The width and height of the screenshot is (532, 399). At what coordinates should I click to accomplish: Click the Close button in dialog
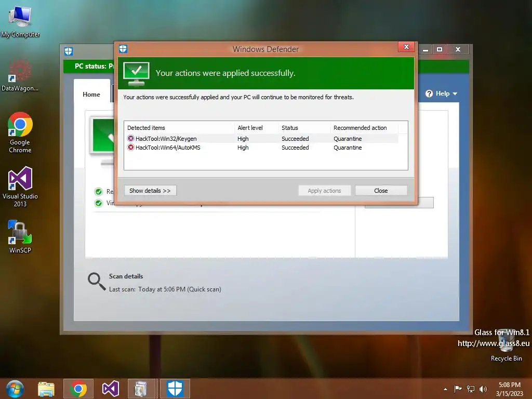(x=381, y=190)
